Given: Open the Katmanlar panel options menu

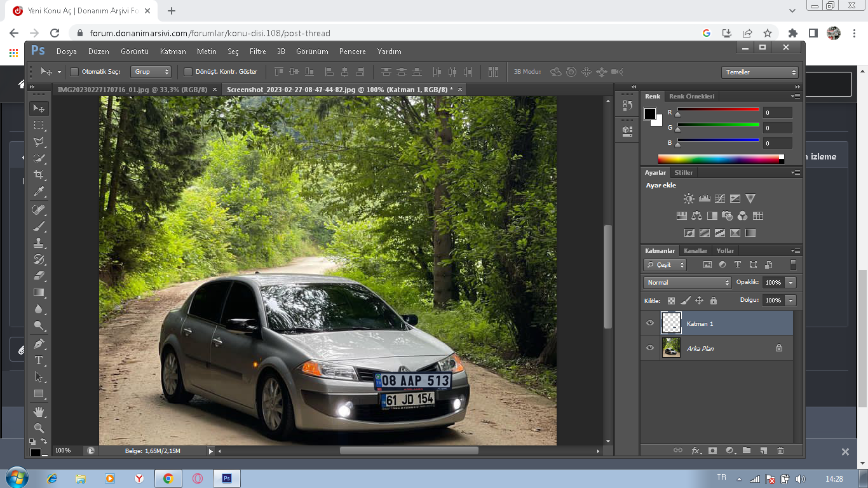Looking at the screenshot, I should tap(796, 251).
